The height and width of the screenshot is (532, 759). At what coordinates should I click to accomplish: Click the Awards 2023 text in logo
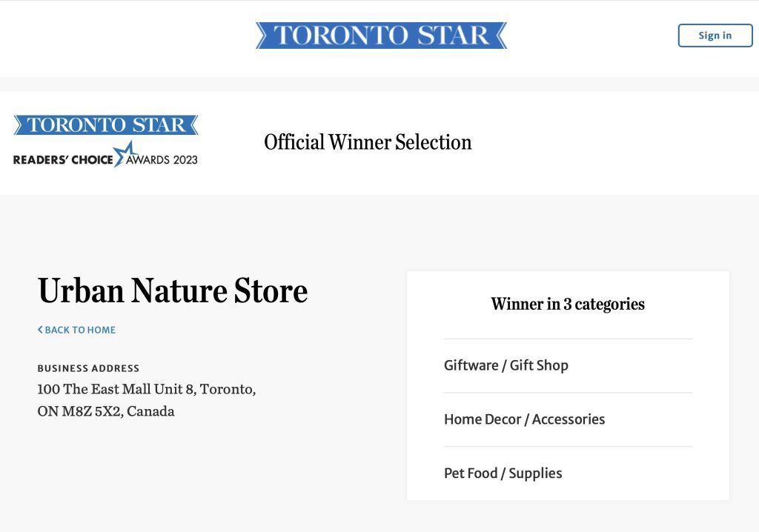pyautogui.click(x=162, y=160)
